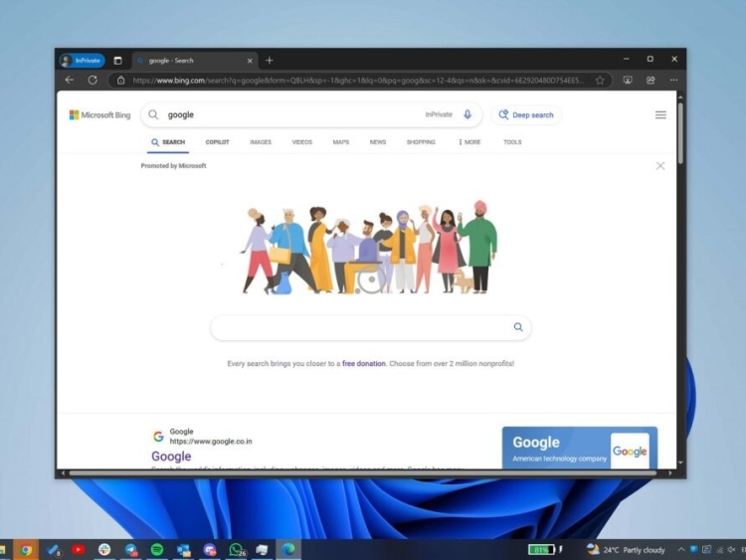
Task: Open the Bing hamburger menu
Action: 660,115
